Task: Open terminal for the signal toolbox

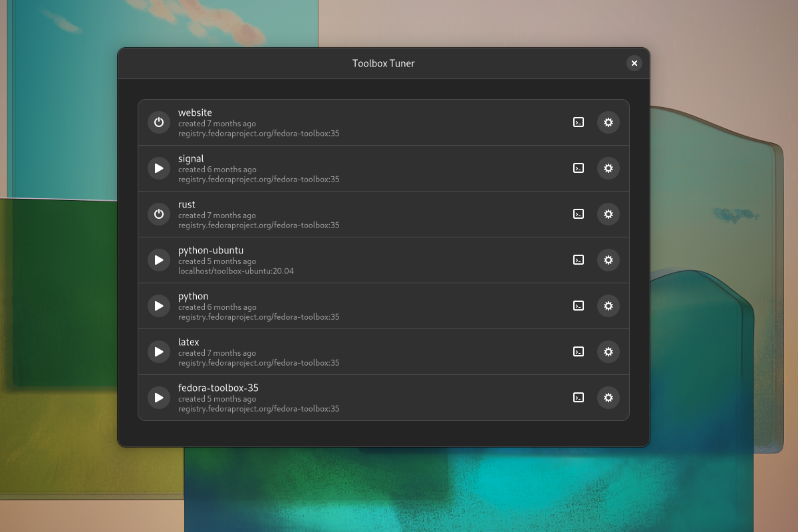Action: coord(579,168)
